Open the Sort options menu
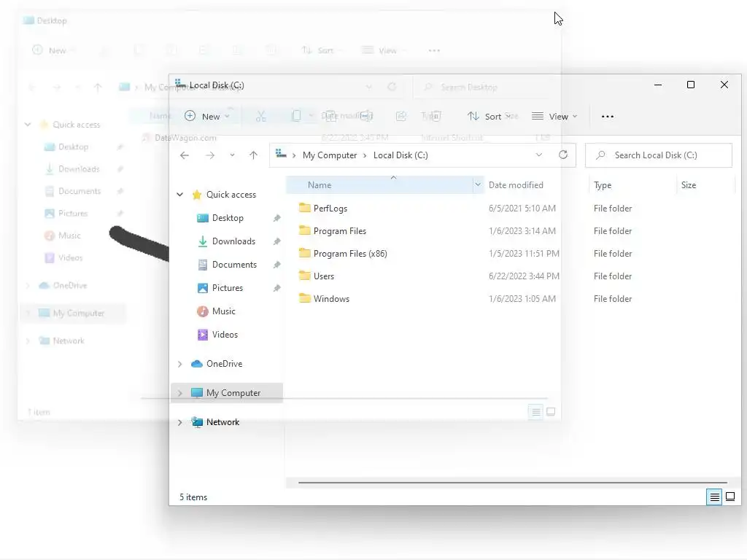 pyautogui.click(x=491, y=116)
